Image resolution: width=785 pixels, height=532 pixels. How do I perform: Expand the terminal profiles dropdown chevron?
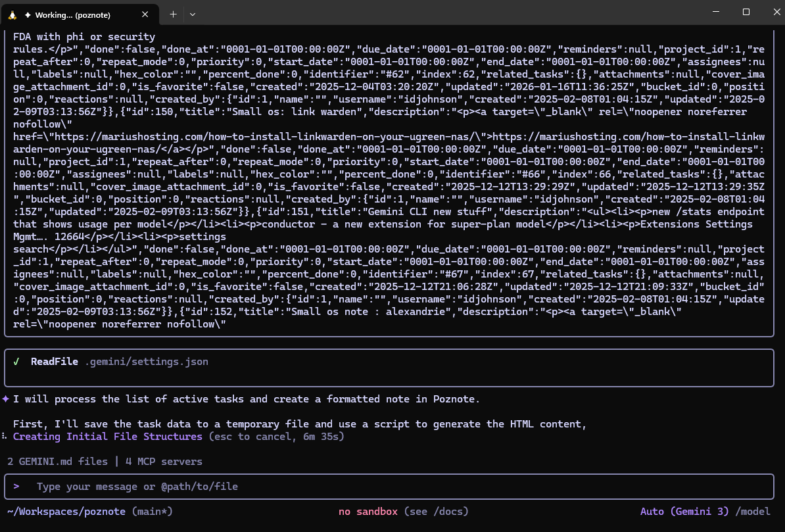point(193,14)
